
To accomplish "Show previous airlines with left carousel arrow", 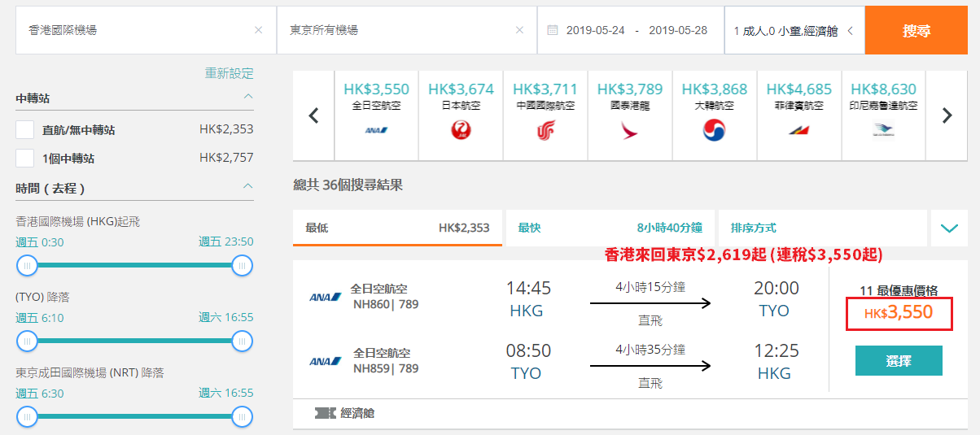I will click(313, 115).
